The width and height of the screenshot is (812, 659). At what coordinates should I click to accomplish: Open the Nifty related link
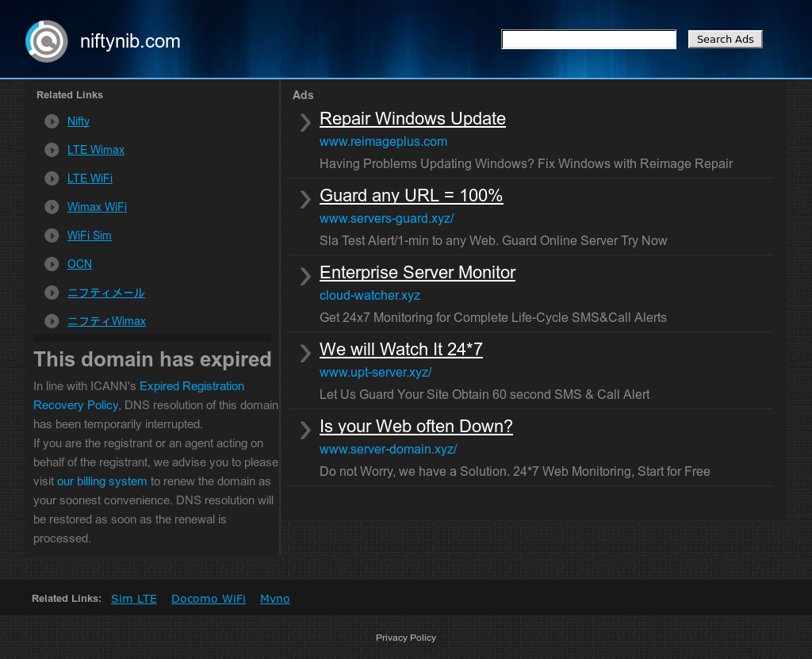point(79,121)
